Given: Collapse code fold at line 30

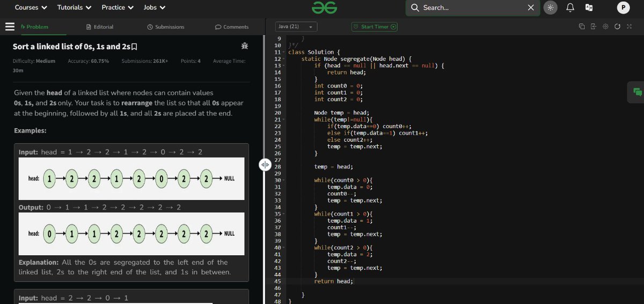Looking at the screenshot, I should (284, 180).
